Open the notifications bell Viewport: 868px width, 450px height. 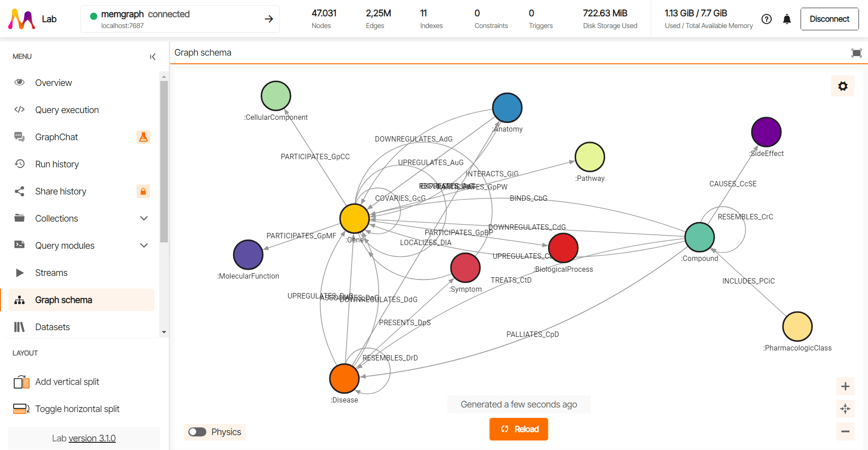(787, 19)
